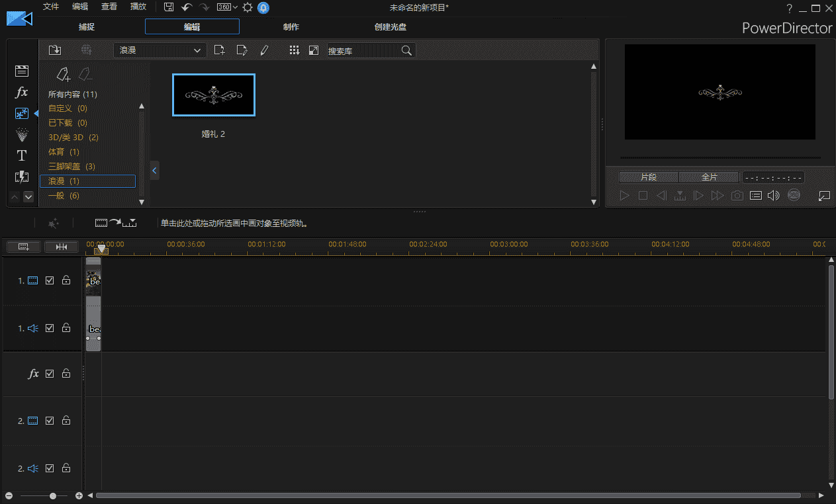836x504 pixels.
Task: Switch to the 制作 tab
Action: 291,27
